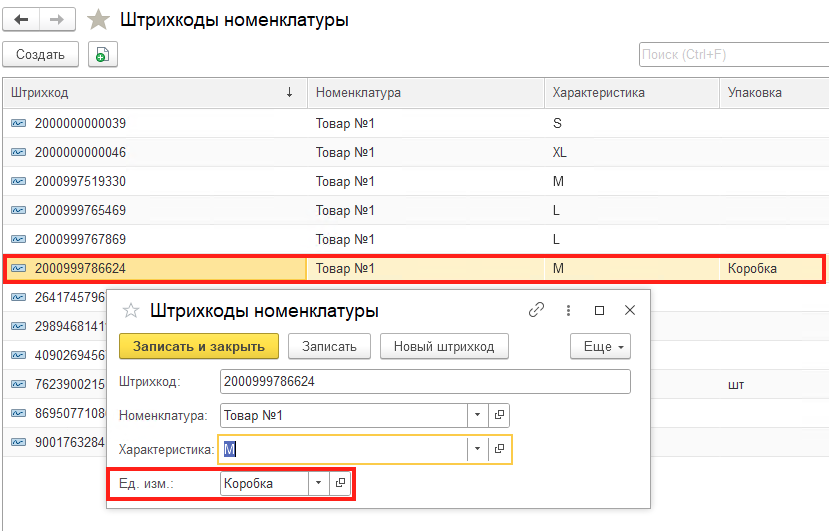This screenshot has width=829, height=531.
Task: Click the row icon for barcode starting 2989468141
Action: pos(19,326)
